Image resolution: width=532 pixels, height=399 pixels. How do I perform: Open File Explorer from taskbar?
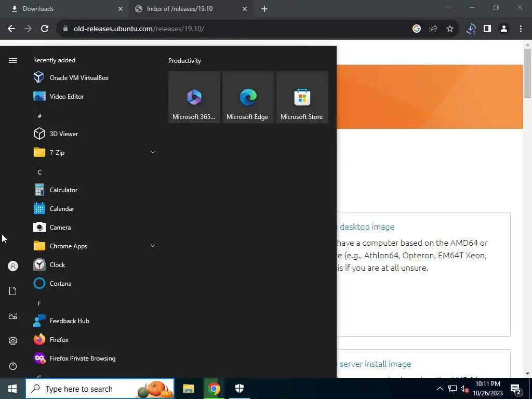[x=188, y=389]
